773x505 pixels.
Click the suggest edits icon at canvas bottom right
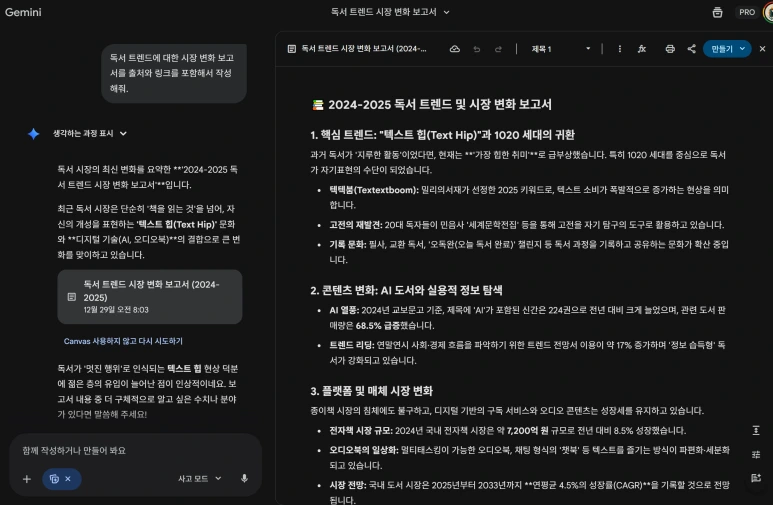756,478
